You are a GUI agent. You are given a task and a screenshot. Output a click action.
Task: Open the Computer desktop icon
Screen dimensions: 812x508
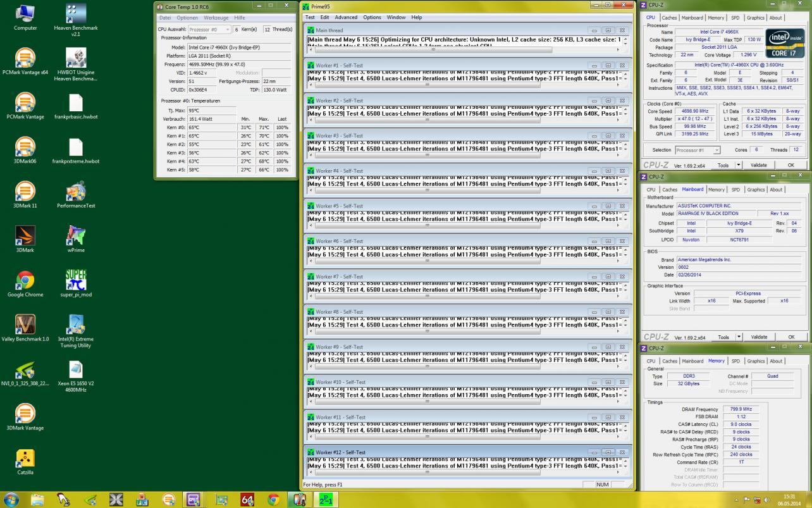pos(25,18)
